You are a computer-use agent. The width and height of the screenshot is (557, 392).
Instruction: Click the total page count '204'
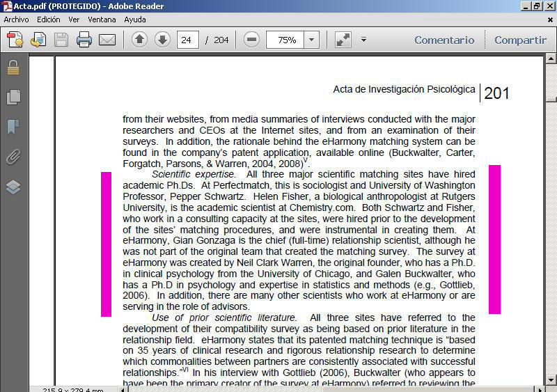coord(221,40)
